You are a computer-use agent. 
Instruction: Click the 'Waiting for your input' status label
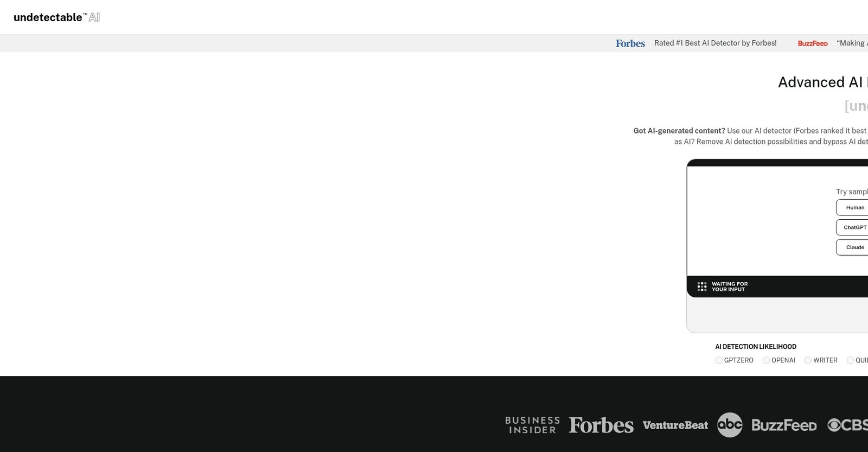[729, 287]
